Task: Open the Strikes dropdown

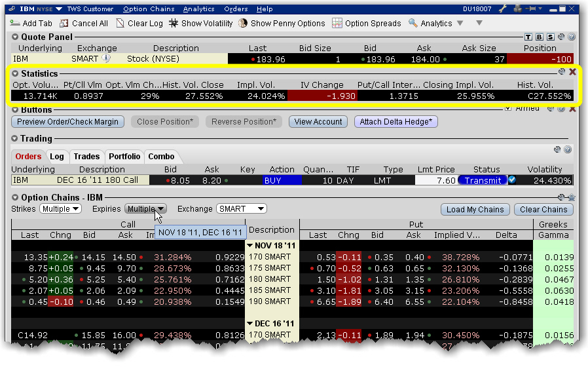Action: tap(60, 209)
